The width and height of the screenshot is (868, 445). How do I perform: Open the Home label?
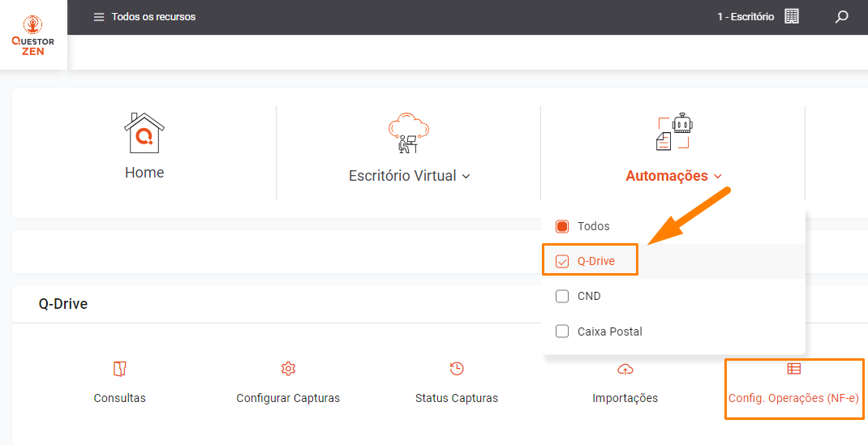(x=144, y=173)
